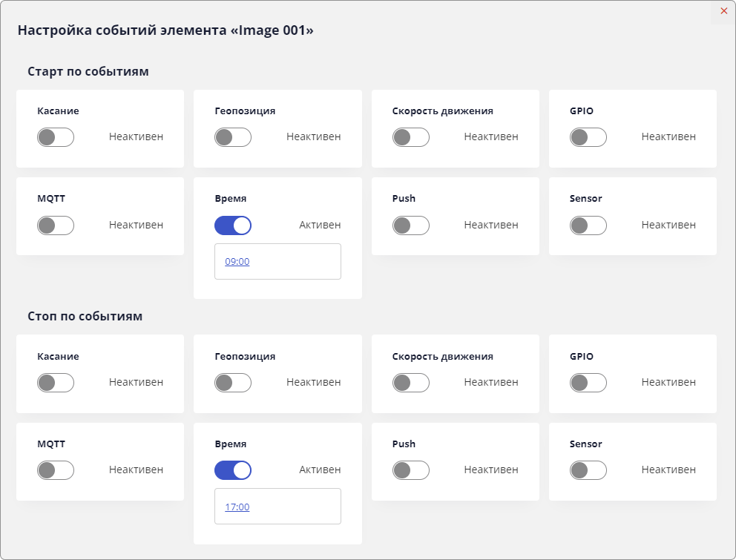Enable Push toggle in Старт по событиям

coord(411,225)
